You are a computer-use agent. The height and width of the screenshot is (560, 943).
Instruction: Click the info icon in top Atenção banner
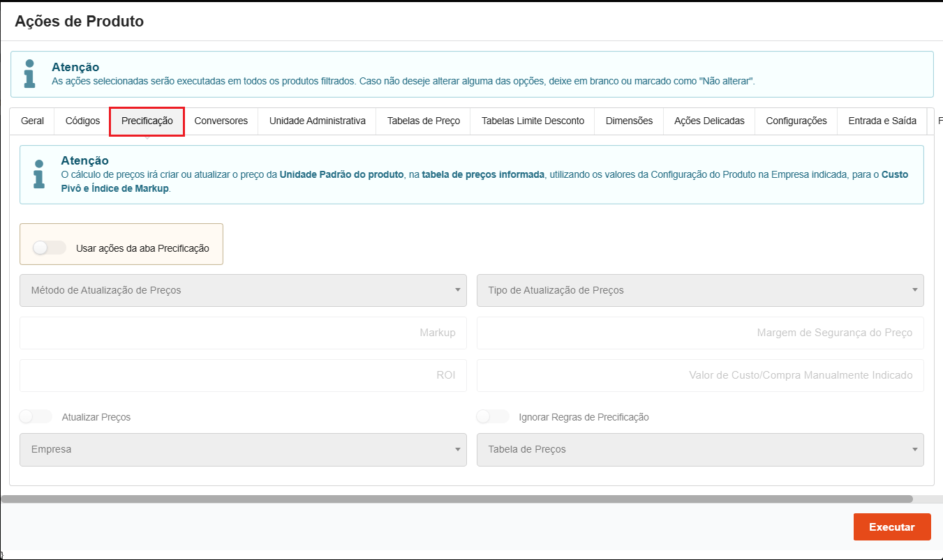click(29, 74)
